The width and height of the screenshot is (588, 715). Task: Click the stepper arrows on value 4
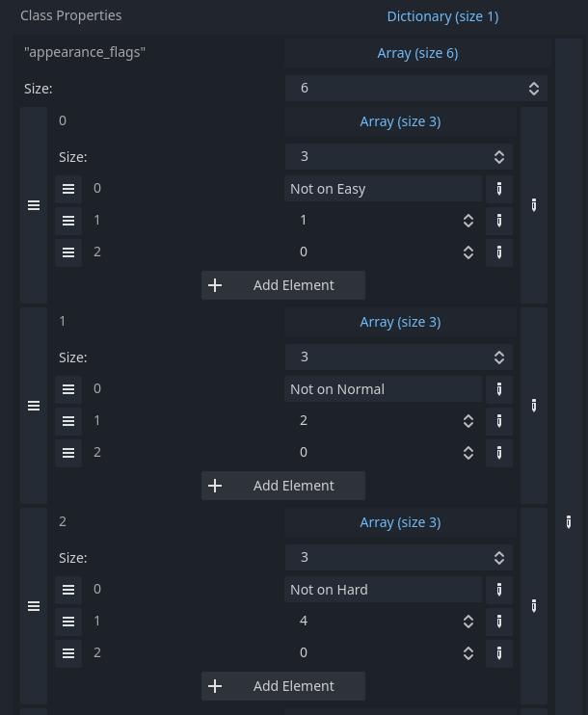click(468, 622)
